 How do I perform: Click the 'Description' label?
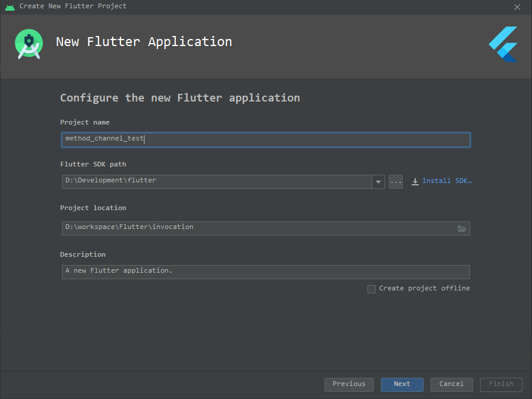click(x=83, y=254)
